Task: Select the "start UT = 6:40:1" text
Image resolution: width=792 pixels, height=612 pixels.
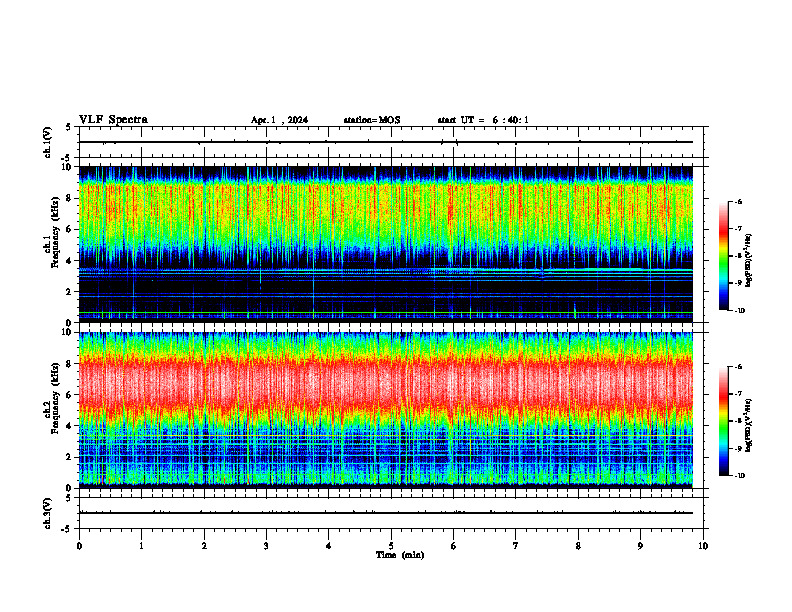Action: point(483,120)
